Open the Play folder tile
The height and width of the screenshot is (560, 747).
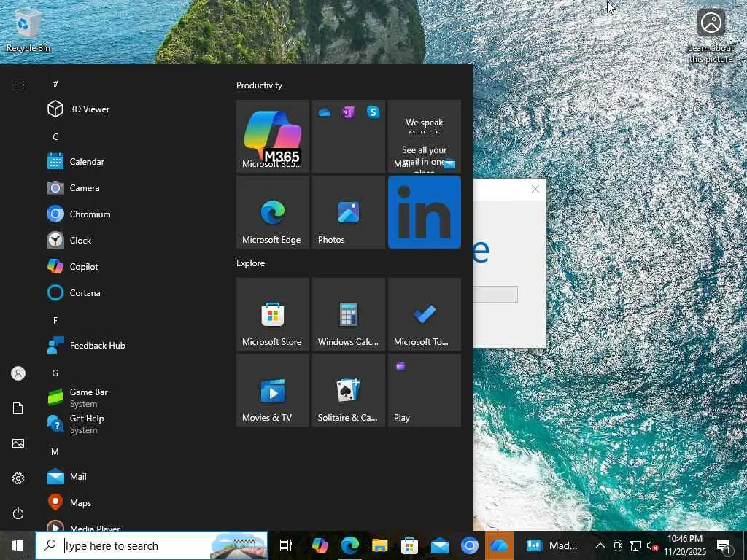click(424, 390)
